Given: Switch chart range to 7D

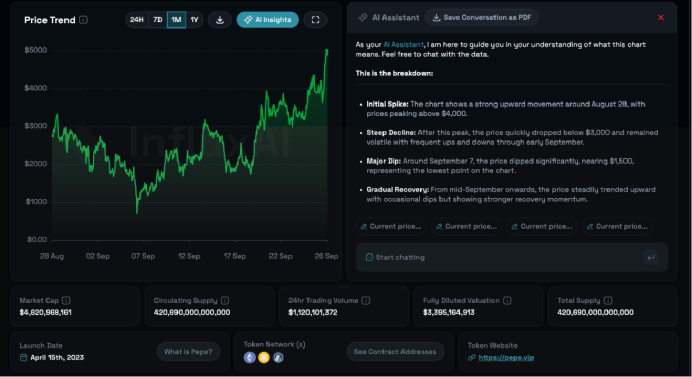Looking at the screenshot, I should point(158,20).
